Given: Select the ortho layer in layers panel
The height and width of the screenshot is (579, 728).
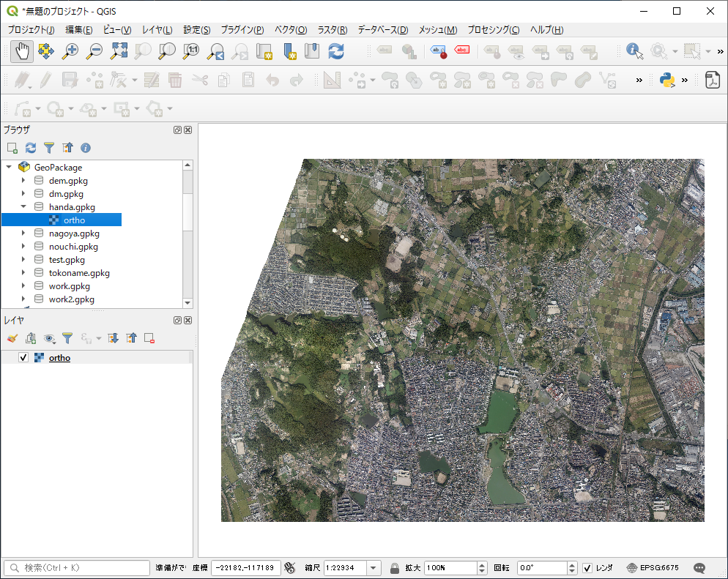Looking at the screenshot, I should (x=59, y=358).
